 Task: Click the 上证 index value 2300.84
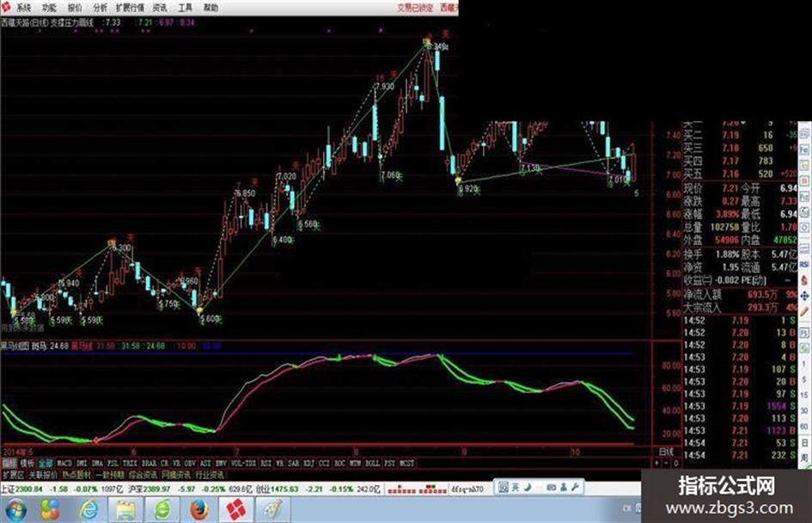click(x=29, y=489)
